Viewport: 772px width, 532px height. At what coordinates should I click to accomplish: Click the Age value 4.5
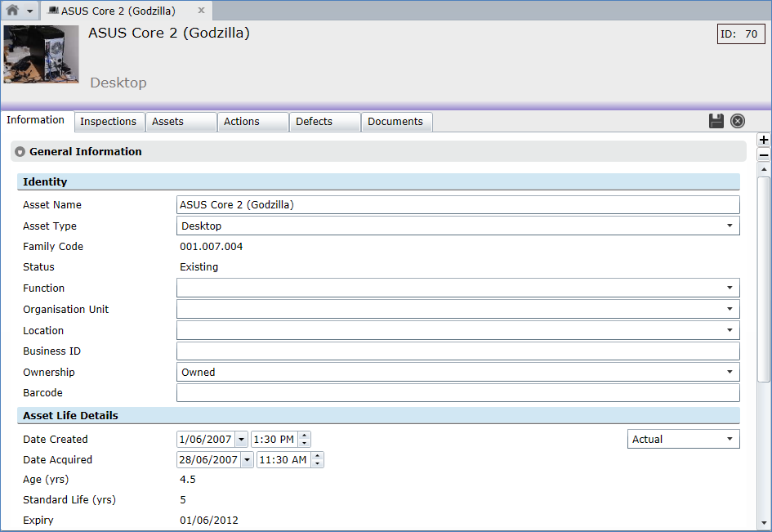188,480
